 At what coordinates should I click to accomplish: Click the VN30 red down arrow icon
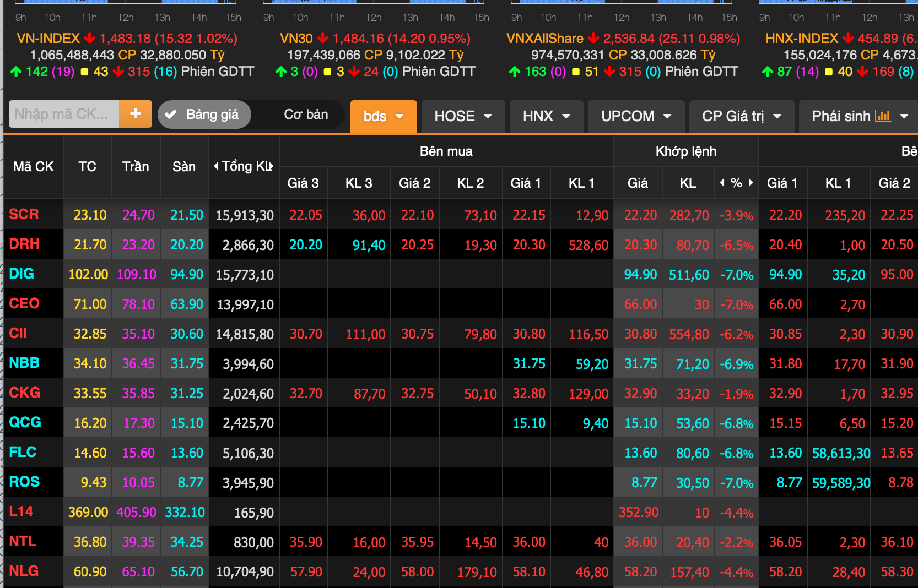tap(323, 39)
